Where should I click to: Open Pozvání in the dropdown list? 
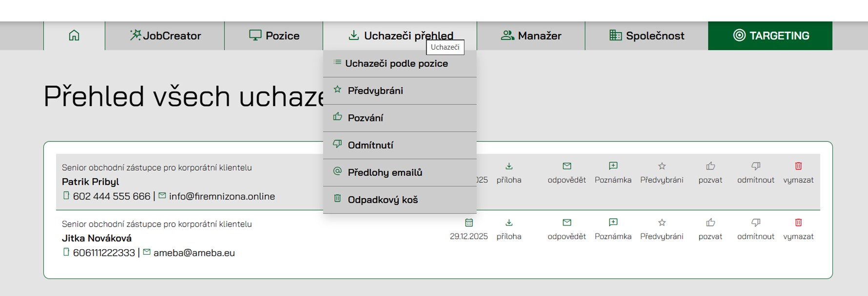pyautogui.click(x=365, y=118)
